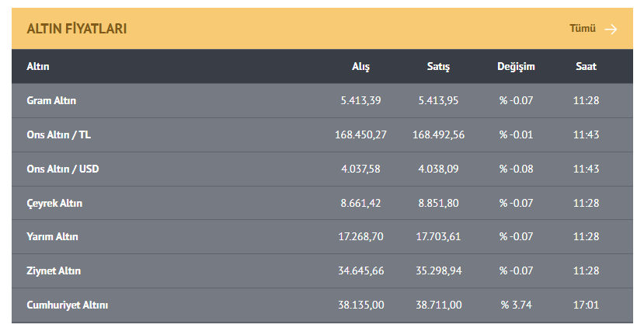
Task: Click the Satış column header
Action: (x=438, y=67)
